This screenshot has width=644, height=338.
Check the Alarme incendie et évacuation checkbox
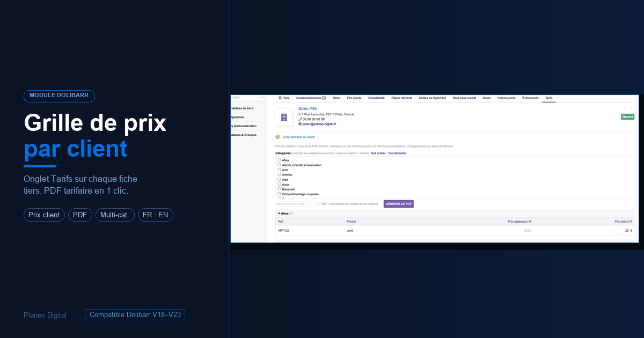pyautogui.click(x=279, y=165)
